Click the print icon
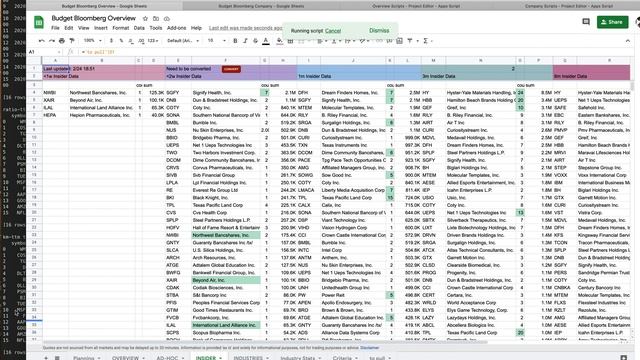 [x=62, y=41]
